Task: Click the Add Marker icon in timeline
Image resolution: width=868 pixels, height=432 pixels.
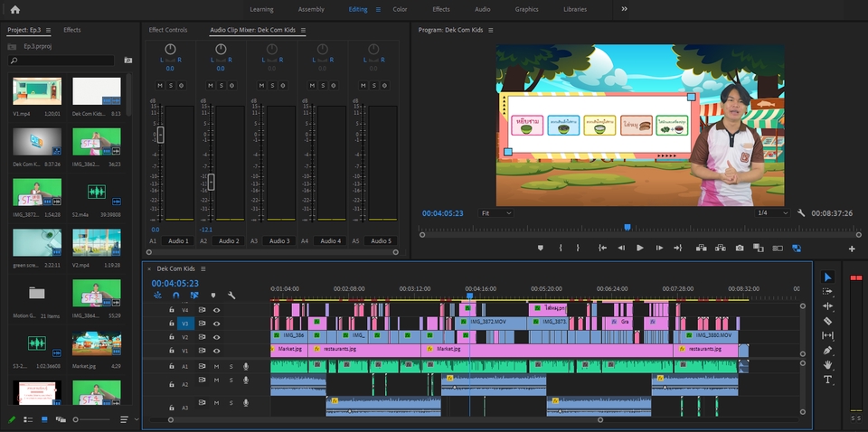Action: pos(213,296)
